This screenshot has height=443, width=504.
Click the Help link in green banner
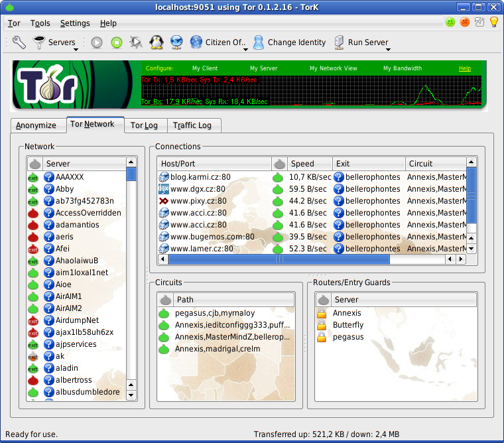[x=465, y=68]
